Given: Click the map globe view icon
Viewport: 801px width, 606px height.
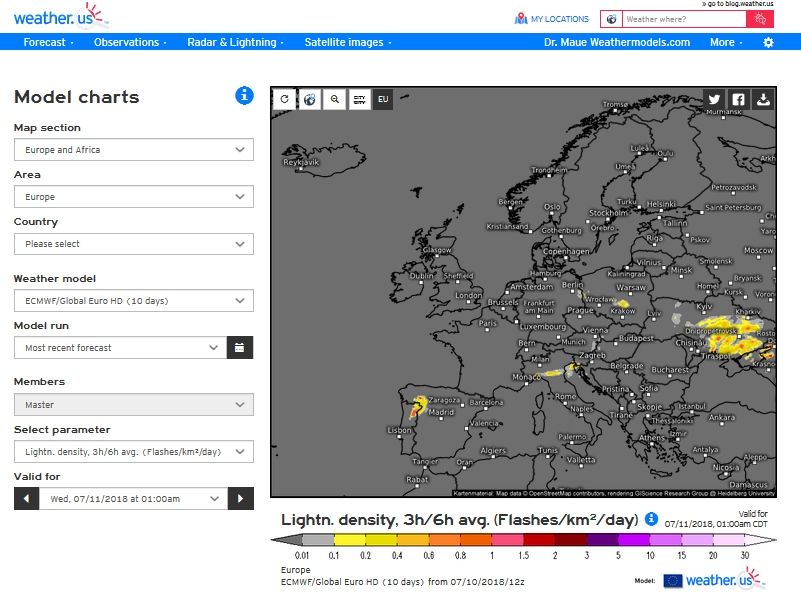Looking at the screenshot, I should 310,99.
